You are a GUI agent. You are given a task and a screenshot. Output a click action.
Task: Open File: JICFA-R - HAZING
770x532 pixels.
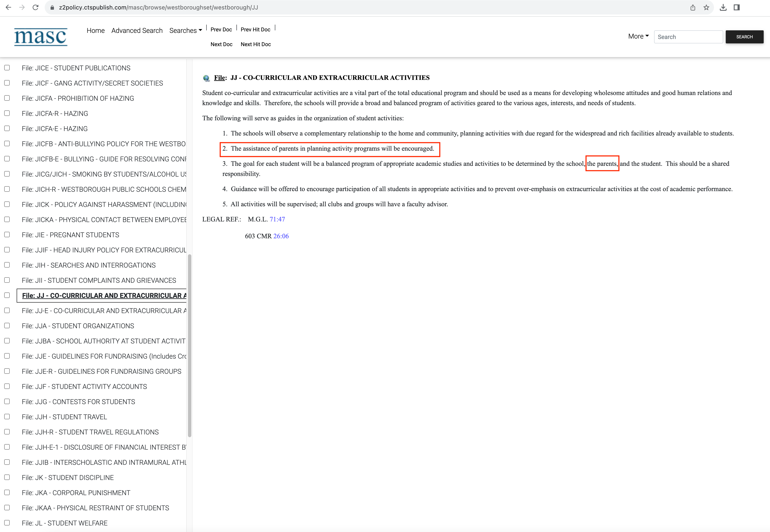tap(55, 113)
